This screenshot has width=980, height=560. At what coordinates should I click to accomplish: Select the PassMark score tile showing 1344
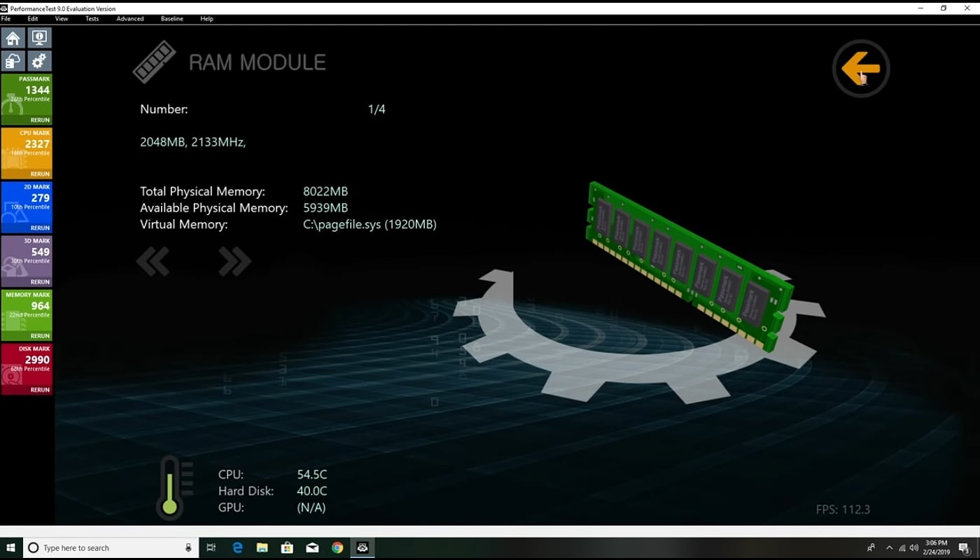(27, 99)
